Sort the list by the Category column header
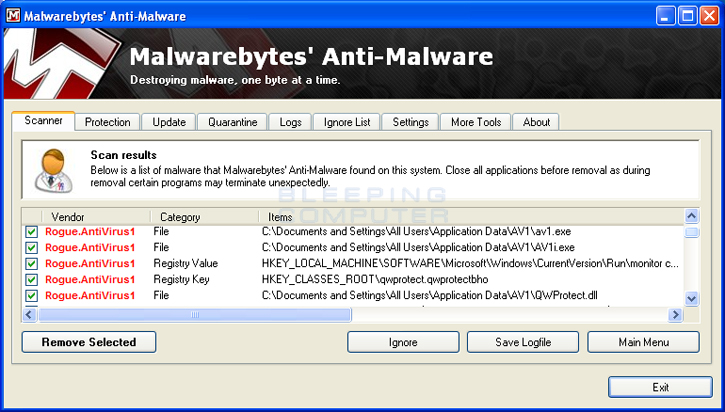Image resolution: width=725 pixels, height=412 pixels. click(x=204, y=217)
